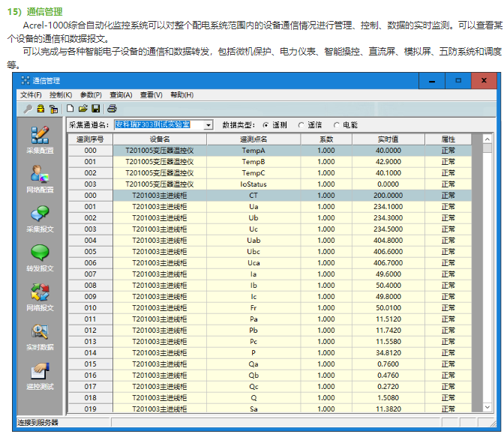Viewport: 504px width, 434px height.
Task: Select the 遥信 data type radio button
Action: (301, 125)
